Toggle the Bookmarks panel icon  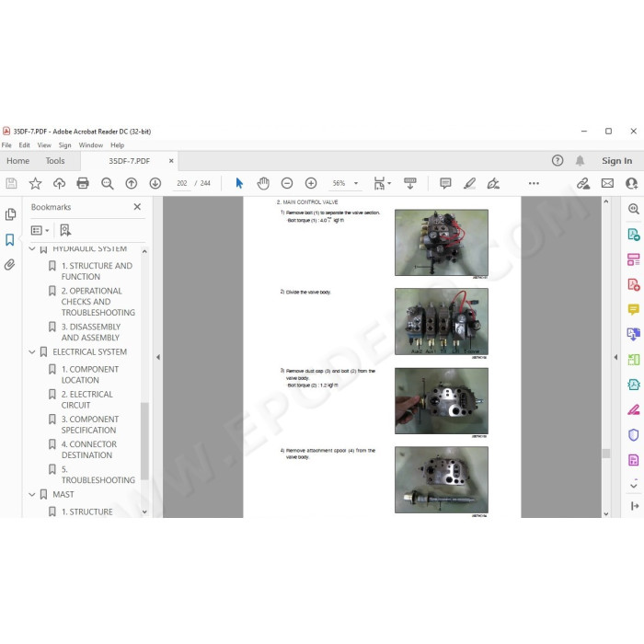(x=10, y=239)
